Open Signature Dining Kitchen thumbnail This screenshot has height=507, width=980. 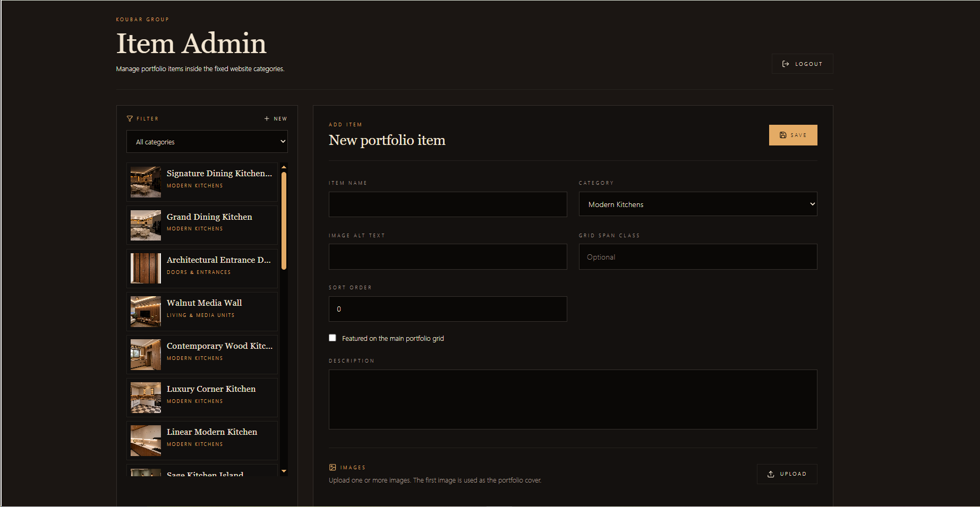(x=146, y=182)
